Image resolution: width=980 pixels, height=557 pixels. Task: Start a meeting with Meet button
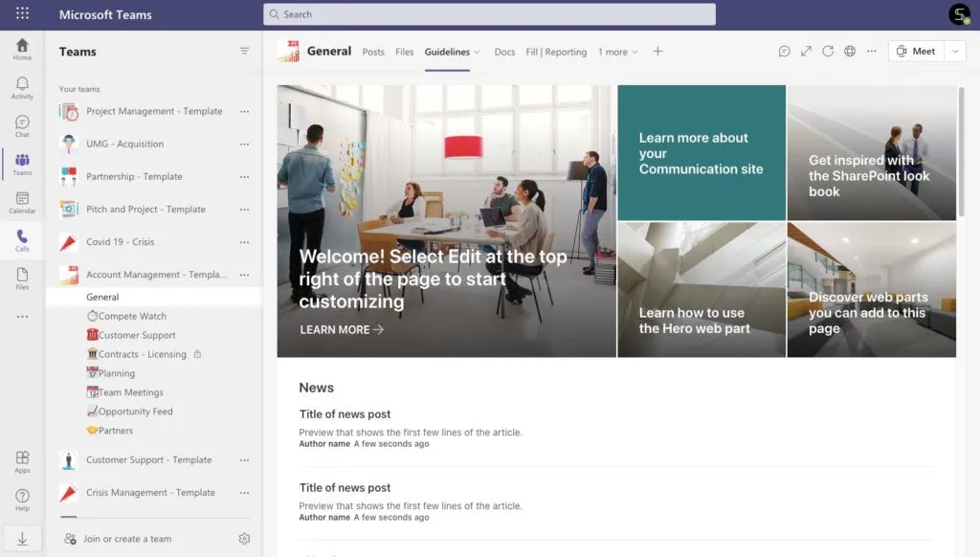[916, 52]
